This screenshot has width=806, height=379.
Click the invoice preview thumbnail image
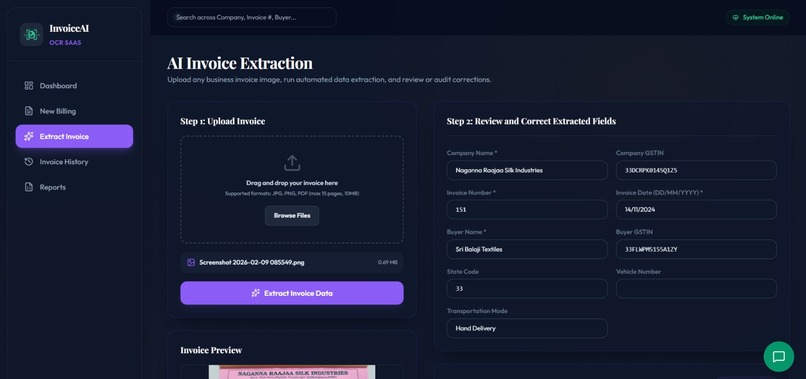[x=292, y=372]
